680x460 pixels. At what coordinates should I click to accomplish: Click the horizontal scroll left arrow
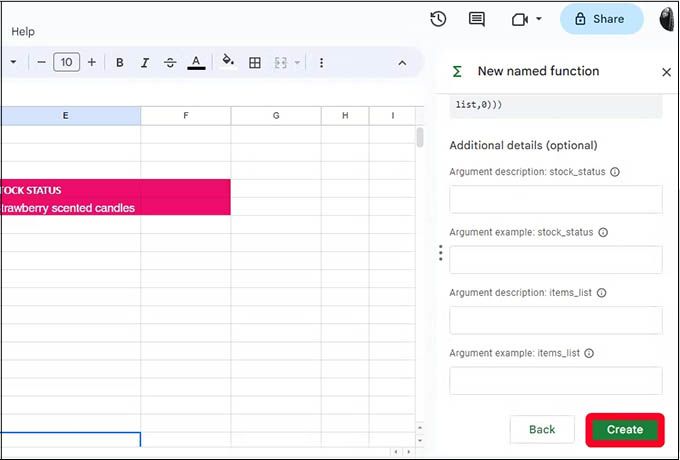[x=396, y=452]
